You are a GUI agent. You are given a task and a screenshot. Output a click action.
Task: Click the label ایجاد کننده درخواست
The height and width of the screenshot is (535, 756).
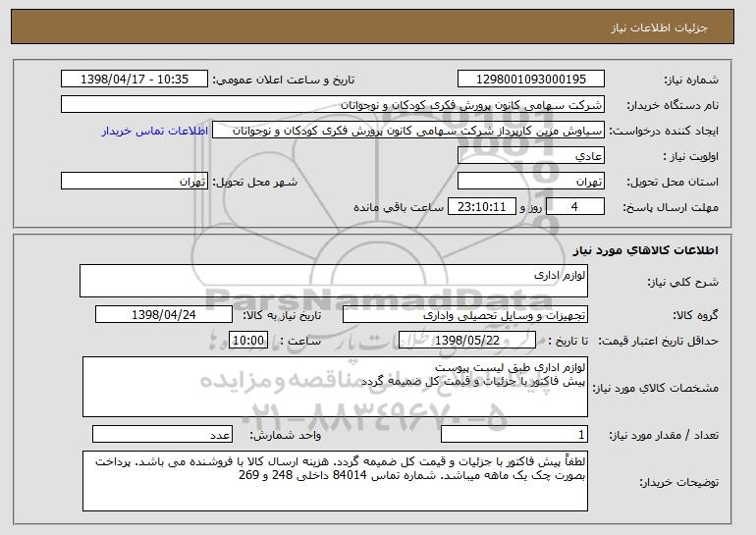coord(664,132)
